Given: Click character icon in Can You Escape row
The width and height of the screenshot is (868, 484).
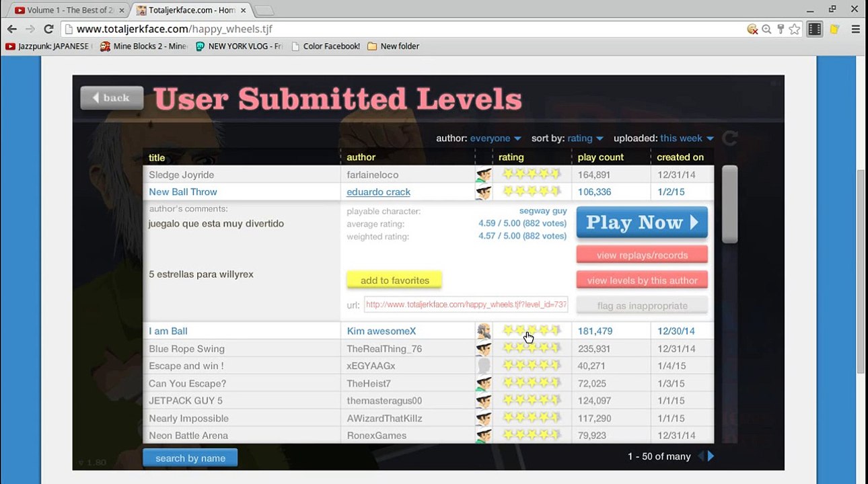Looking at the screenshot, I should click(484, 383).
